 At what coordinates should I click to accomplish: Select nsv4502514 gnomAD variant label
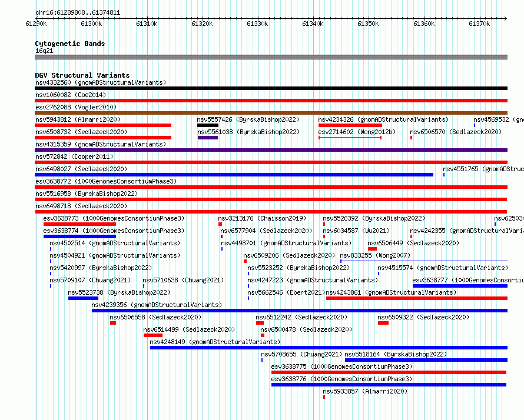coord(115,243)
